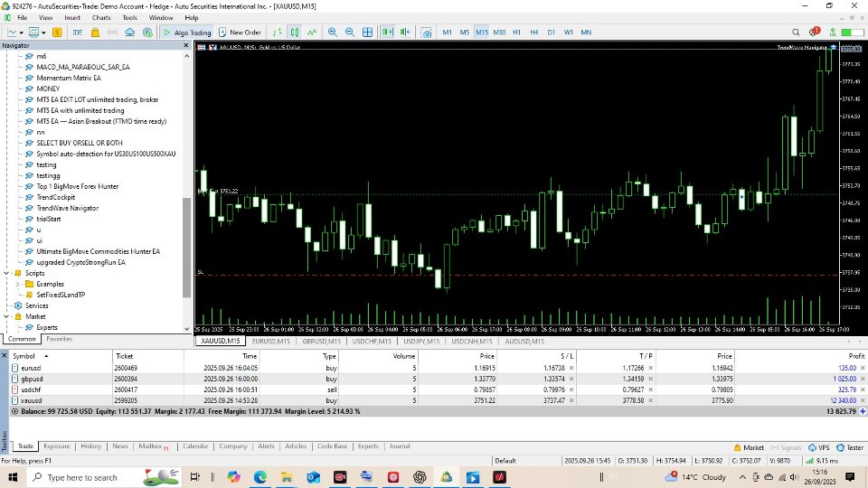
Task: Open the VPS cloud toolbar icon
Action: click(x=129, y=33)
